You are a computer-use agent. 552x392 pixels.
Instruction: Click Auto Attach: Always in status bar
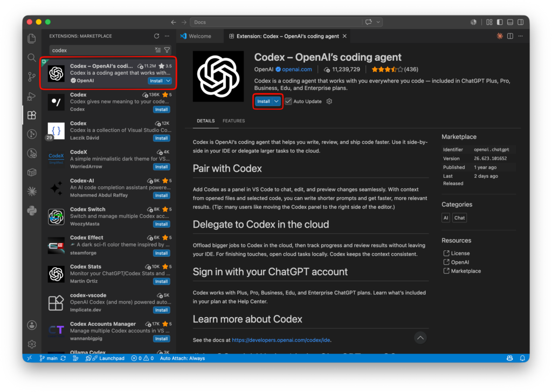coord(182,358)
